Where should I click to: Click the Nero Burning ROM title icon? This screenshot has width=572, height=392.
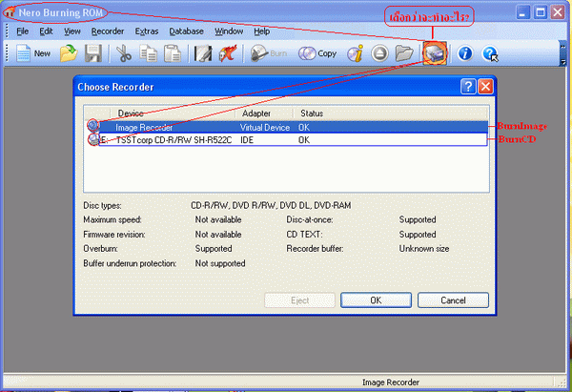(x=10, y=12)
